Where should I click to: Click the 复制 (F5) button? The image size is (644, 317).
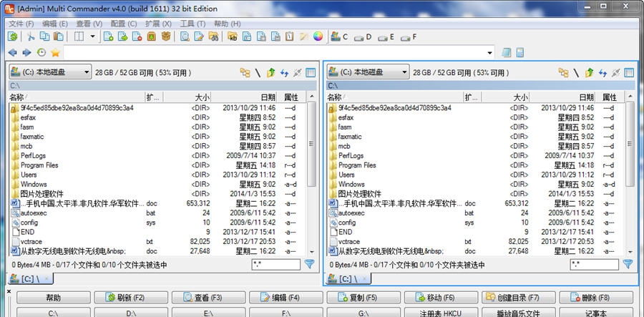(x=364, y=297)
